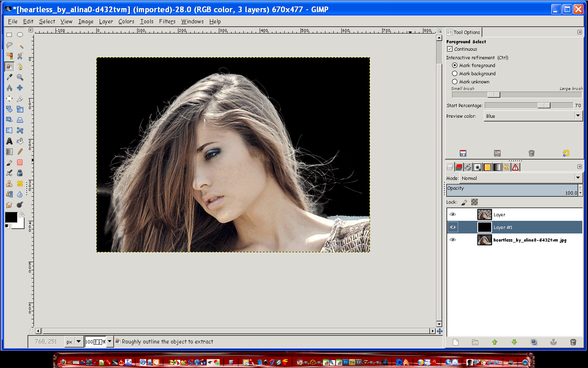Click the save tool preset icon

pos(463,153)
